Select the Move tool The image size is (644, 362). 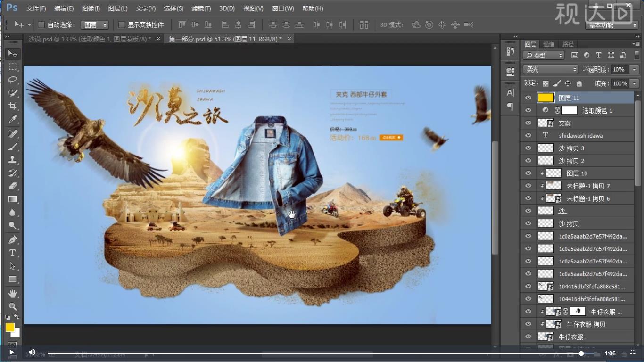(13, 53)
